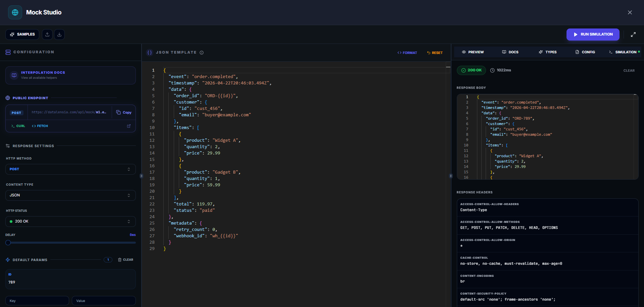Click the JSON Template braces icon
Screen dimensions: 644x307
click(x=150, y=53)
